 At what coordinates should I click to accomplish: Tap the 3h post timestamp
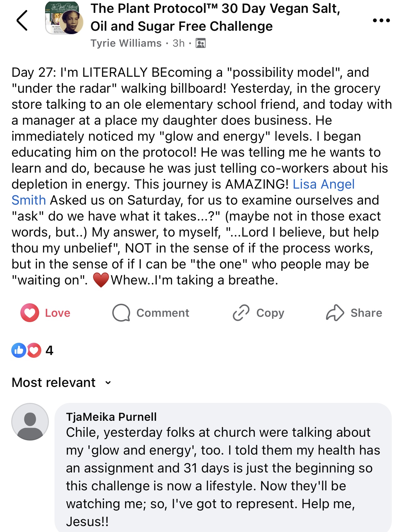point(179,43)
